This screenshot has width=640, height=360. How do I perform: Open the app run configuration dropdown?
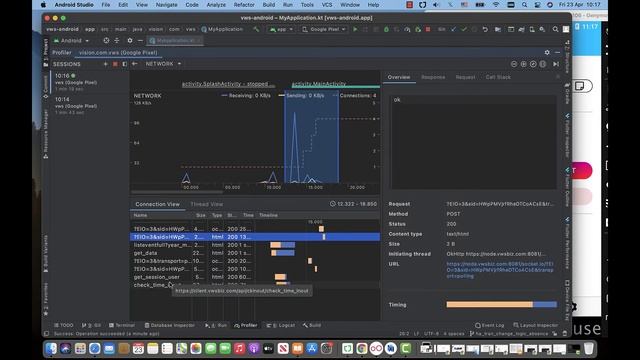[281, 29]
